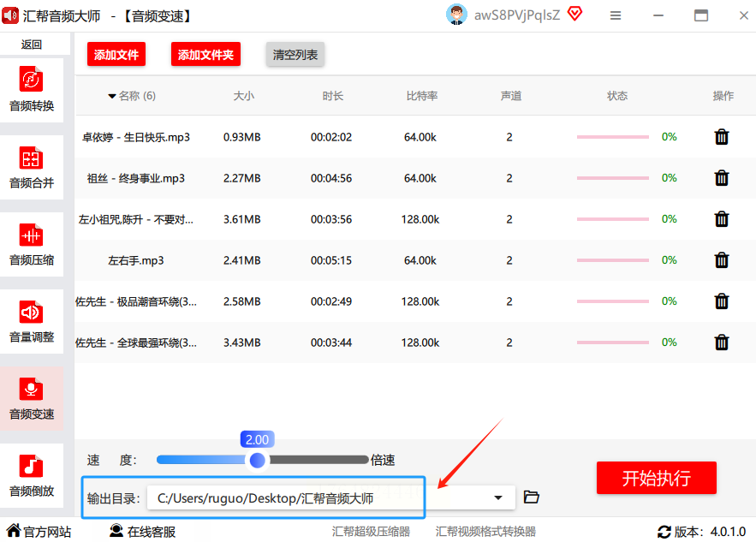Click the size value 2.58MB
Image resolution: width=756 pixels, height=542 pixels.
(242, 301)
